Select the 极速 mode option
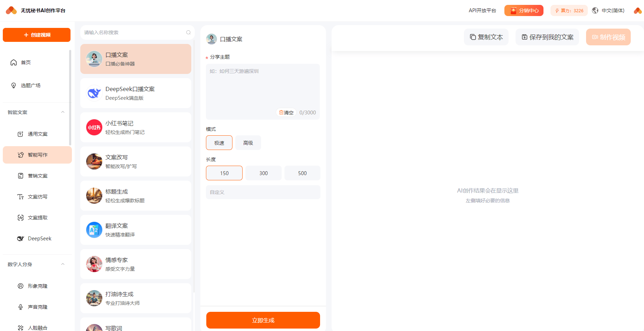 click(219, 143)
